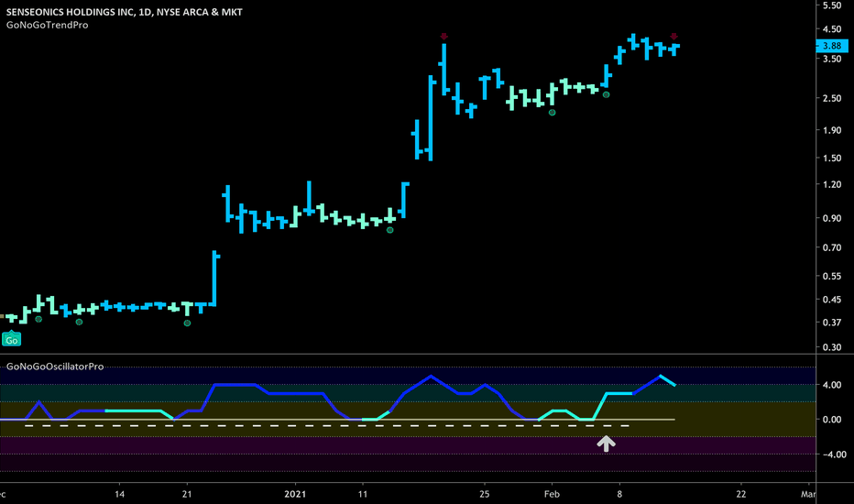Click the 3.50 price axis label
The image size is (854, 504).
832,59
